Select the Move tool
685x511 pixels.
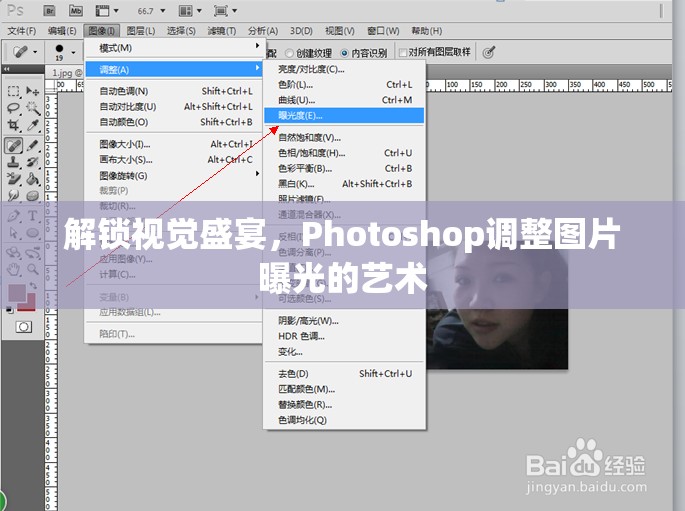coord(32,91)
